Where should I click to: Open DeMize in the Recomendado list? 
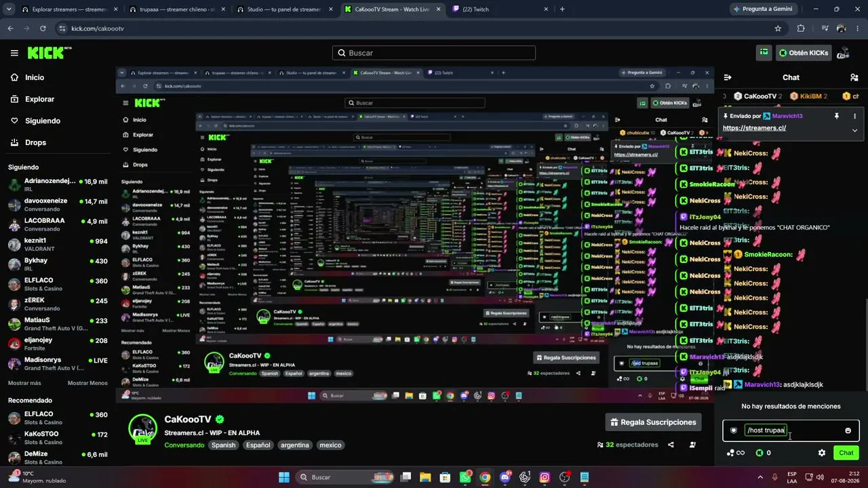click(x=58, y=457)
